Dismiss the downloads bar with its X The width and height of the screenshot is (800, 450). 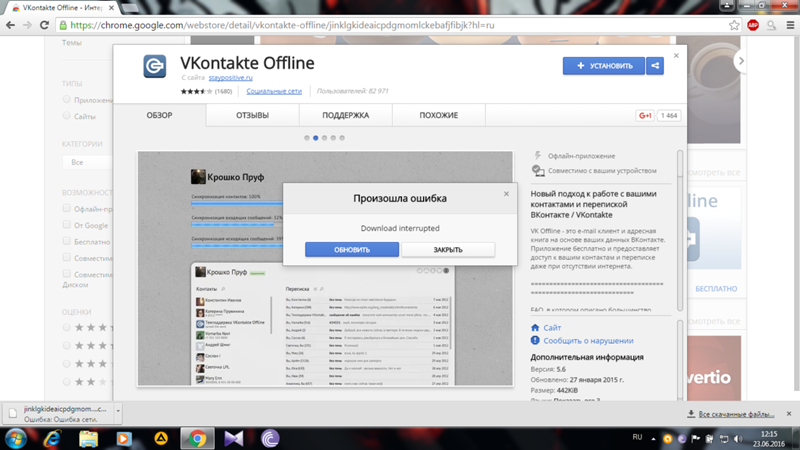coord(789,414)
